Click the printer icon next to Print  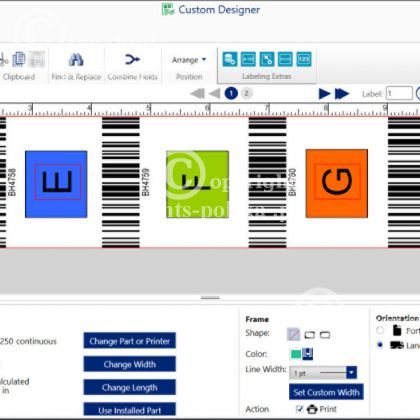coord(312,409)
